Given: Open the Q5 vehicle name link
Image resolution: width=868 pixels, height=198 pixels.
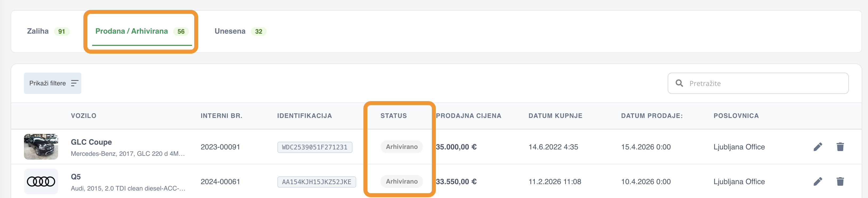Looking at the screenshot, I should tap(76, 177).
